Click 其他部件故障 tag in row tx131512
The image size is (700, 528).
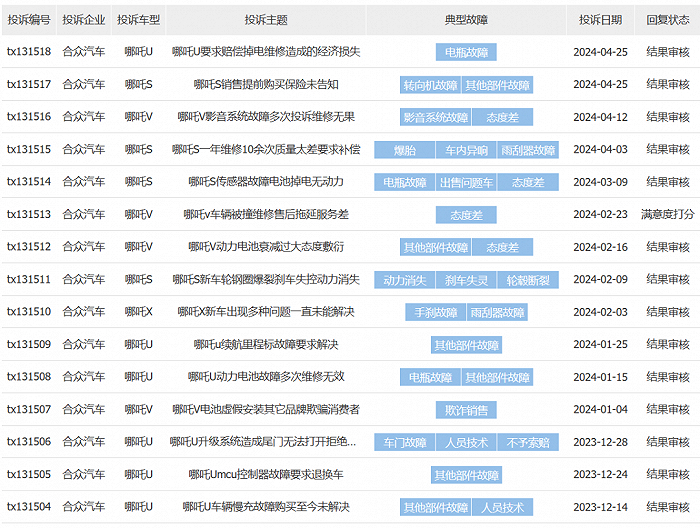coord(436,247)
